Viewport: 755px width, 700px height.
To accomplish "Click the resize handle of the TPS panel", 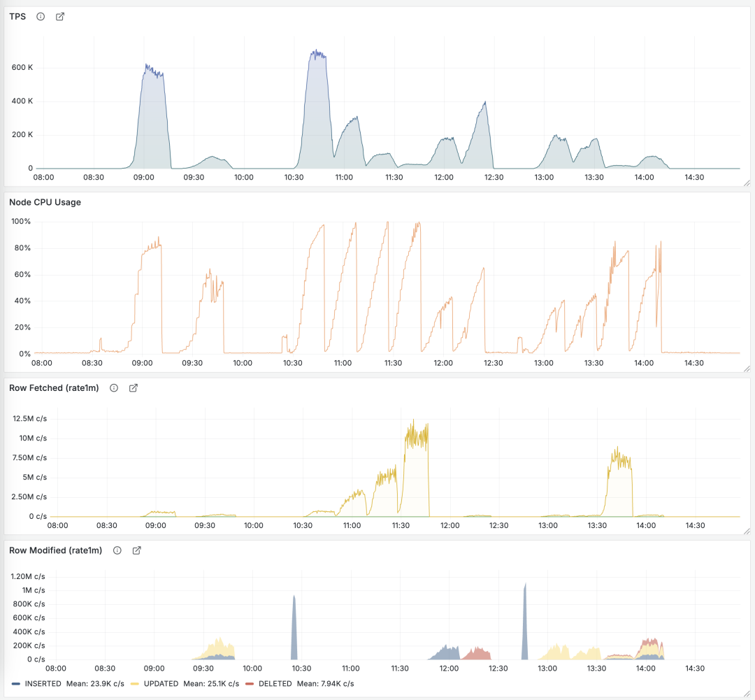I will click(x=746, y=183).
